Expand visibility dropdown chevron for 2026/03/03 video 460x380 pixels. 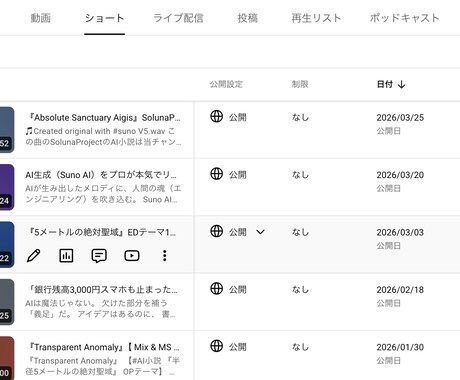click(x=260, y=232)
